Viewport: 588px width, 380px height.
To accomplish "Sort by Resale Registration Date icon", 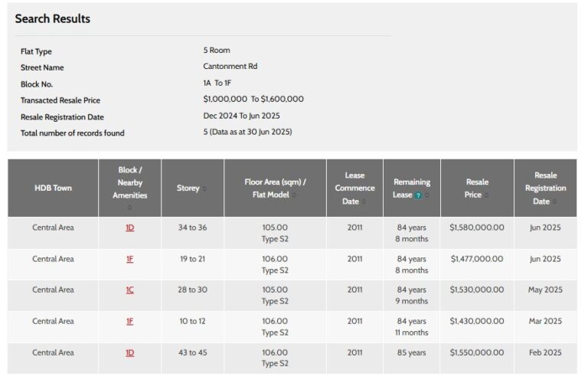I will click(554, 201).
